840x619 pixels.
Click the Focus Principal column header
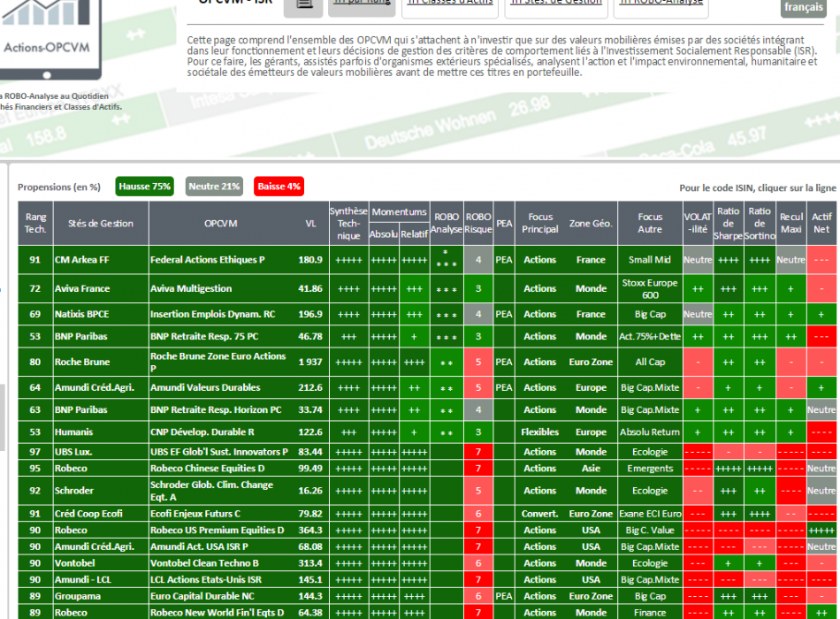click(x=540, y=223)
